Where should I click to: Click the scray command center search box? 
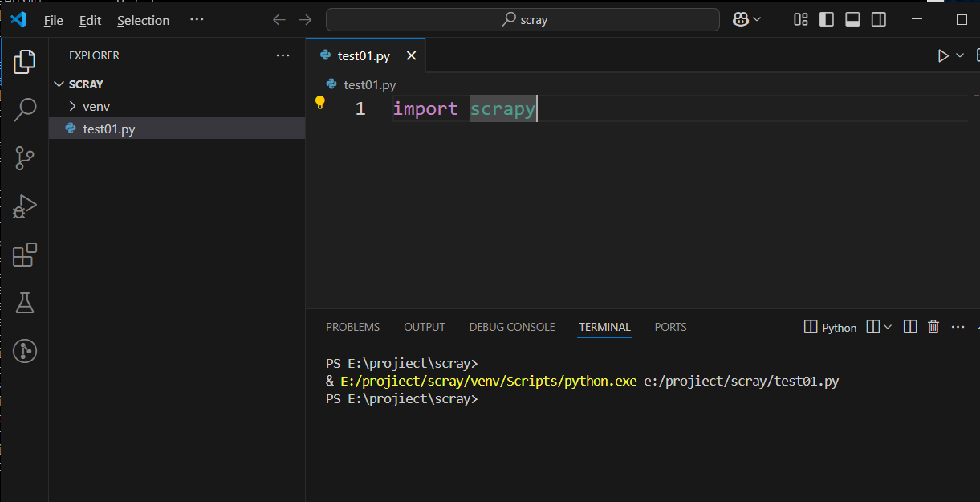pyautogui.click(x=522, y=20)
